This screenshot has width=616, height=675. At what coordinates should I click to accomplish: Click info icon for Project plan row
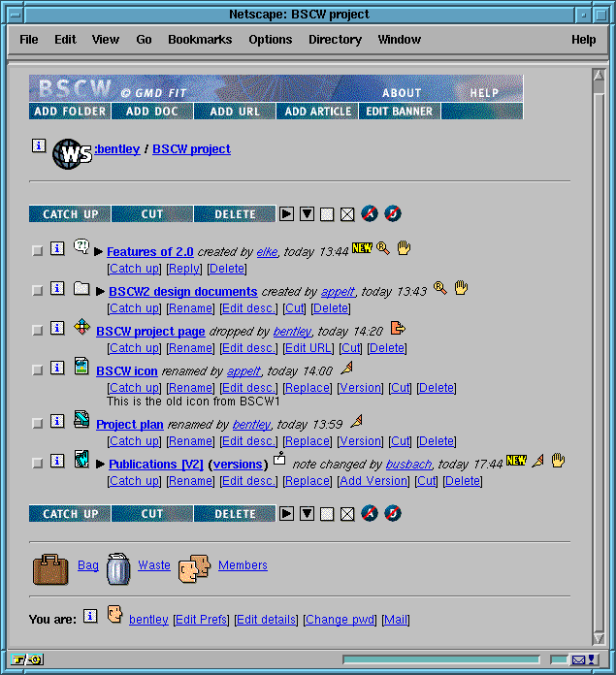pyautogui.click(x=57, y=421)
